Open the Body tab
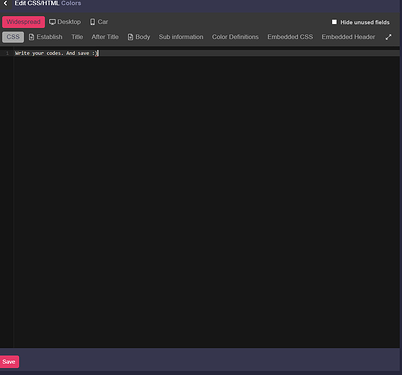Viewport: 402px width, 375px height. pyautogui.click(x=139, y=37)
